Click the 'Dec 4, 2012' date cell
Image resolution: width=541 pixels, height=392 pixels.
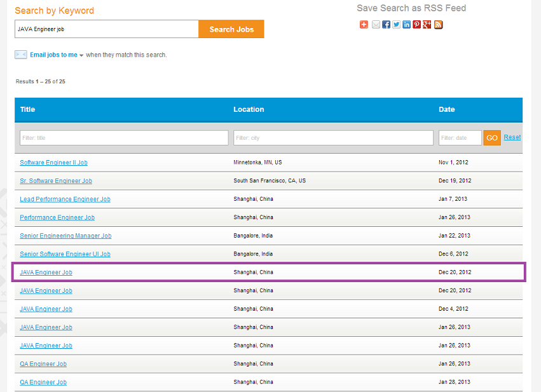[x=453, y=309]
